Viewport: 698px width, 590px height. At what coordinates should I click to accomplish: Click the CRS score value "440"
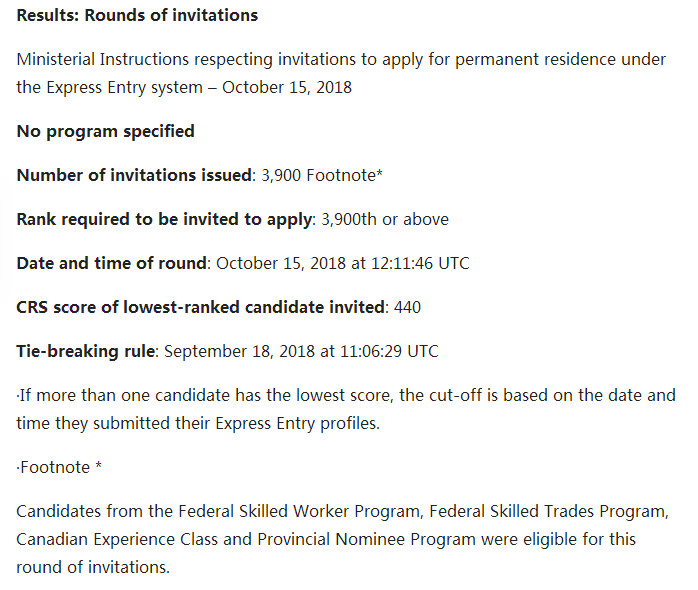[x=408, y=307]
